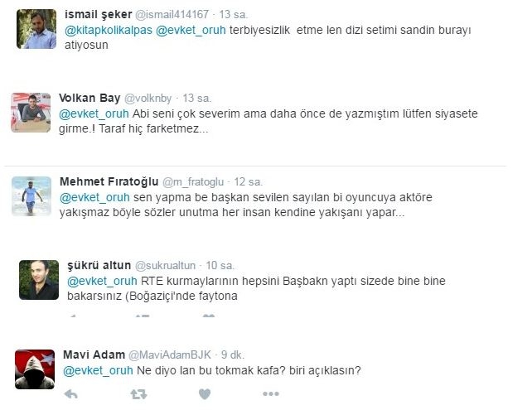This screenshot has width=532, height=410.
Task: Like Mavi Adam's tweet with heart icon
Action: 205,394
